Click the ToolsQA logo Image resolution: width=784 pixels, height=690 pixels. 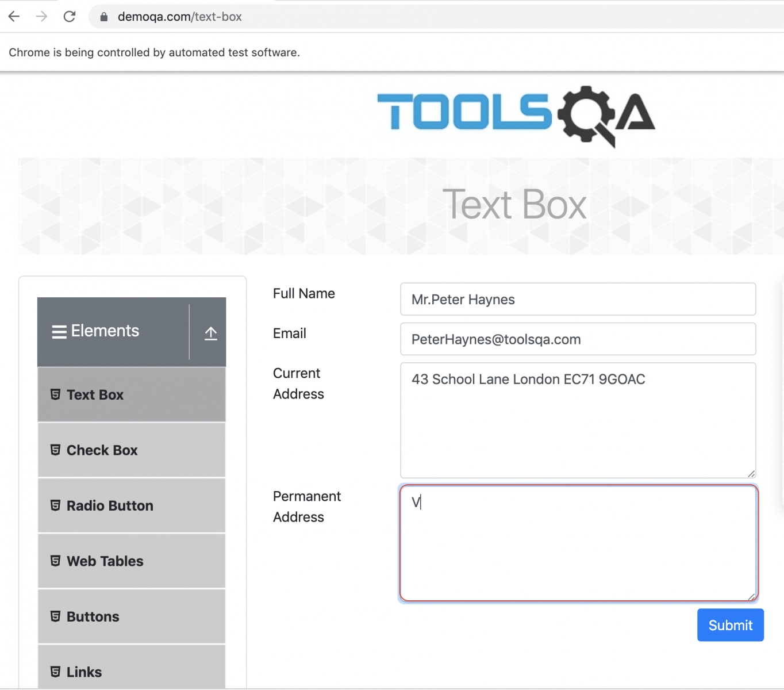pos(516,114)
